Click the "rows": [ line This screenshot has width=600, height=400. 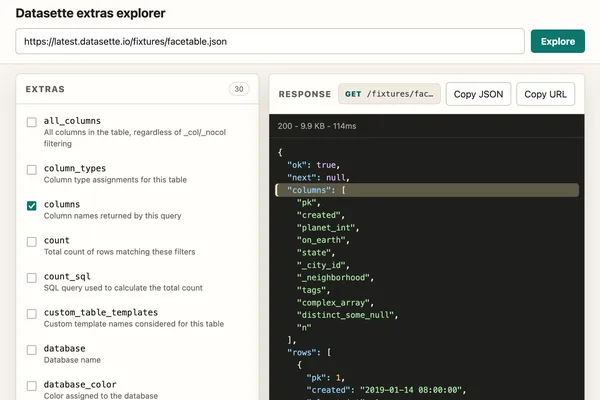point(309,353)
